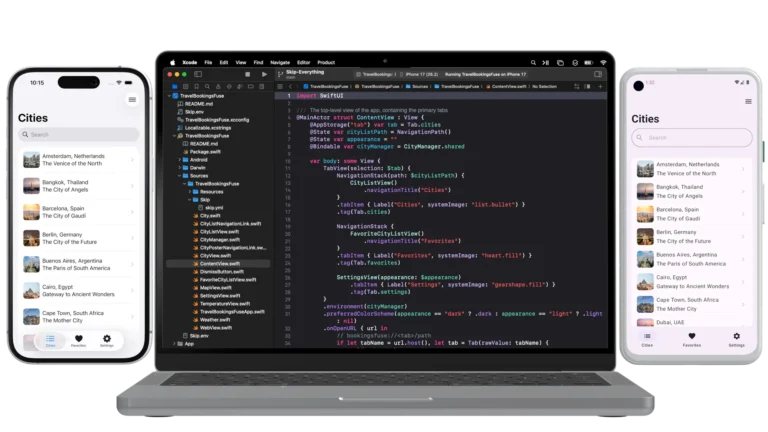The height and width of the screenshot is (432, 768).
Task: Toggle the Xcode inspector panel
Action: [x=598, y=74]
